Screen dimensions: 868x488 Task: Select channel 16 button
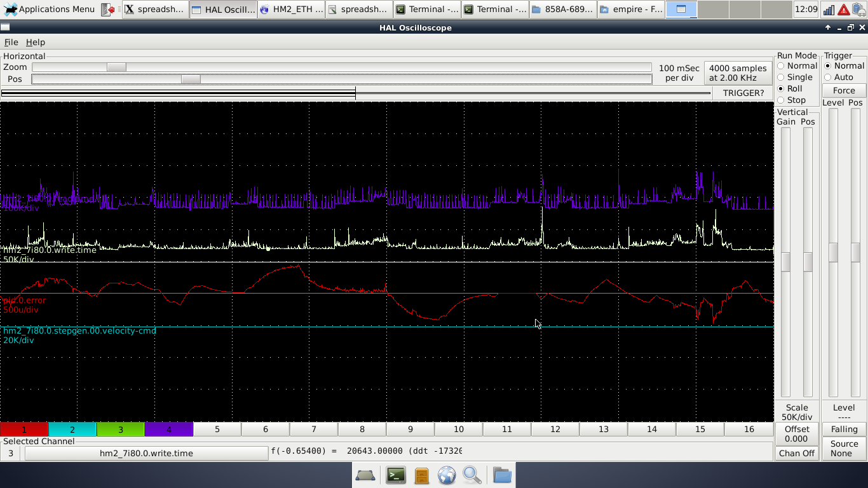point(749,429)
